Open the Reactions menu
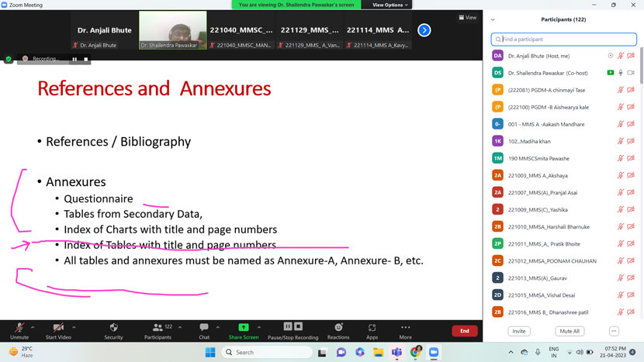This screenshot has height=362, width=644. pos(338,329)
